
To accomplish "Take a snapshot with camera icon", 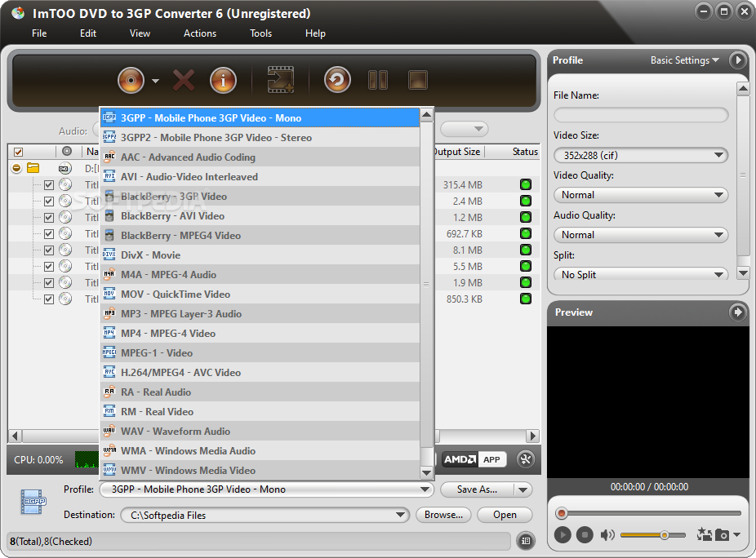I will point(722,535).
